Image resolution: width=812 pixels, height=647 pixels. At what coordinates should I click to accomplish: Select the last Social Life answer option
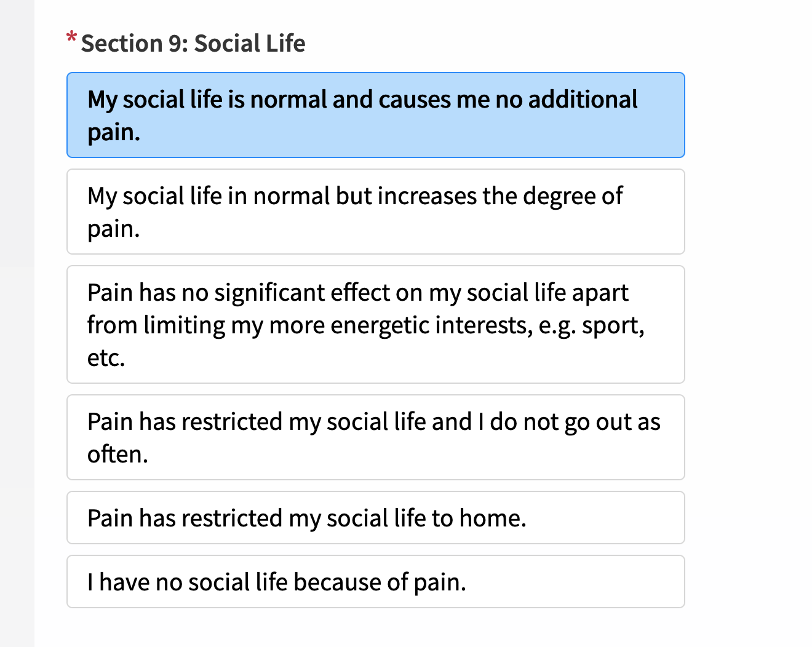(375, 582)
